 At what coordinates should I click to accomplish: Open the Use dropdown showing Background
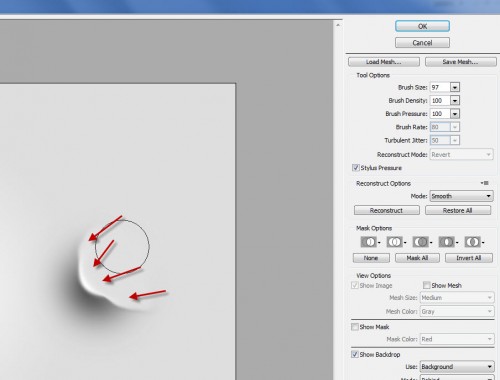[457, 367]
